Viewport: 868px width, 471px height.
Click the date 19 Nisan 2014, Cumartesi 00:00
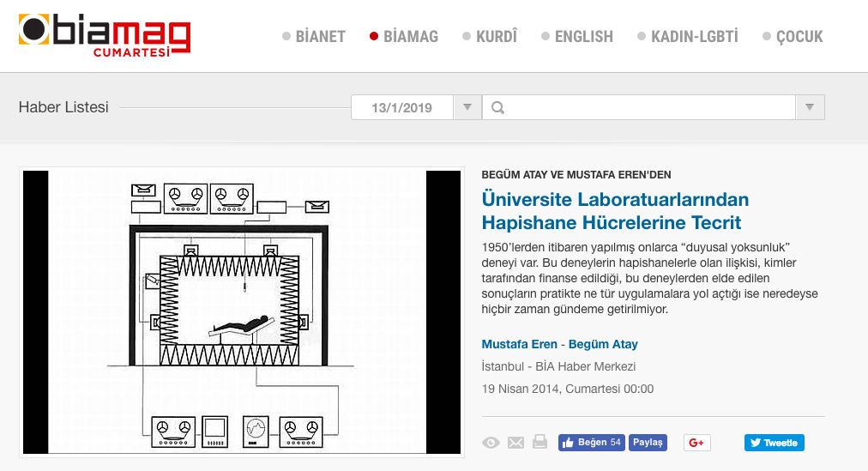coord(568,389)
